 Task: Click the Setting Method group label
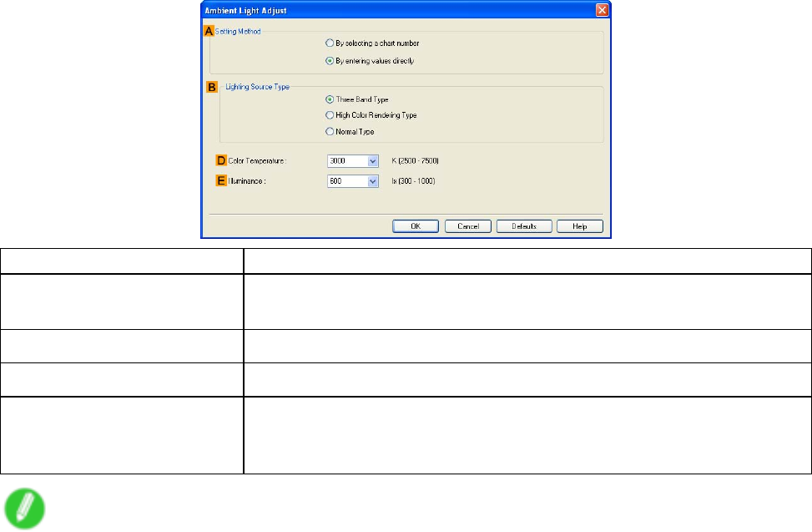[238, 32]
